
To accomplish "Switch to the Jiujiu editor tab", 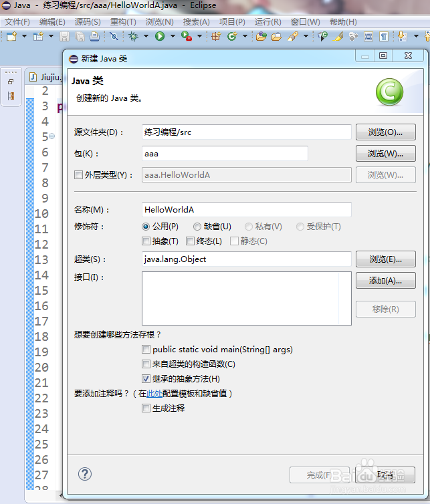I will tap(45, 77).
